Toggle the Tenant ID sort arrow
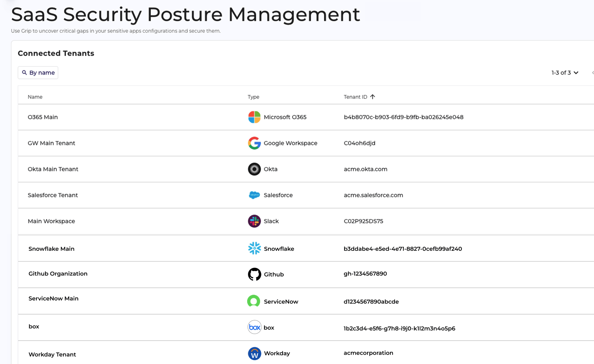This screenshot has height=364, width=594. (373, 97)
